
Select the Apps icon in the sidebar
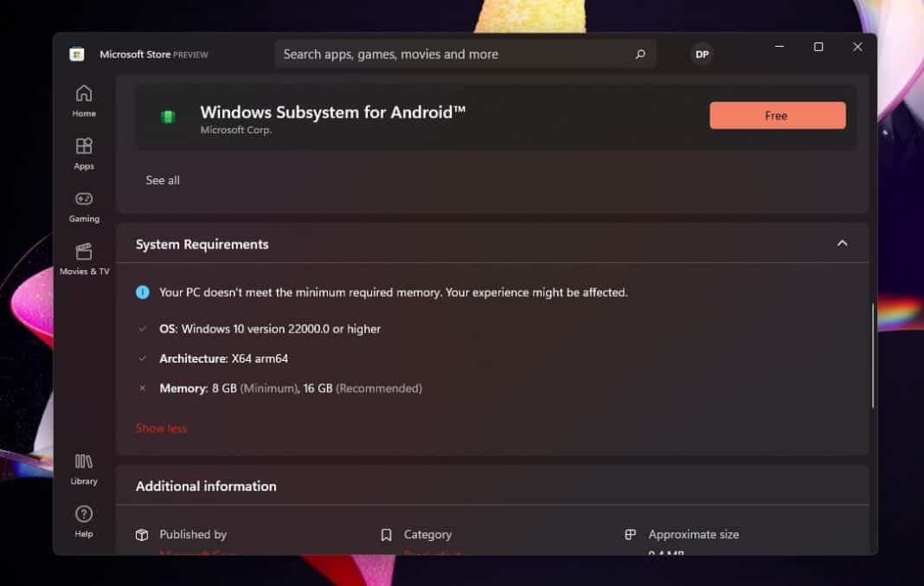[83, 152]
